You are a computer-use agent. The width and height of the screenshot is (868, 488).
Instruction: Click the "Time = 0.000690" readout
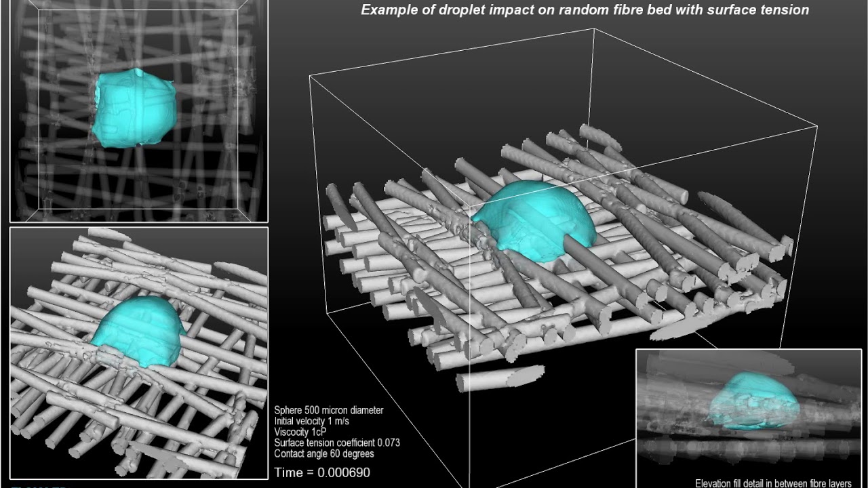click(322, 472)
